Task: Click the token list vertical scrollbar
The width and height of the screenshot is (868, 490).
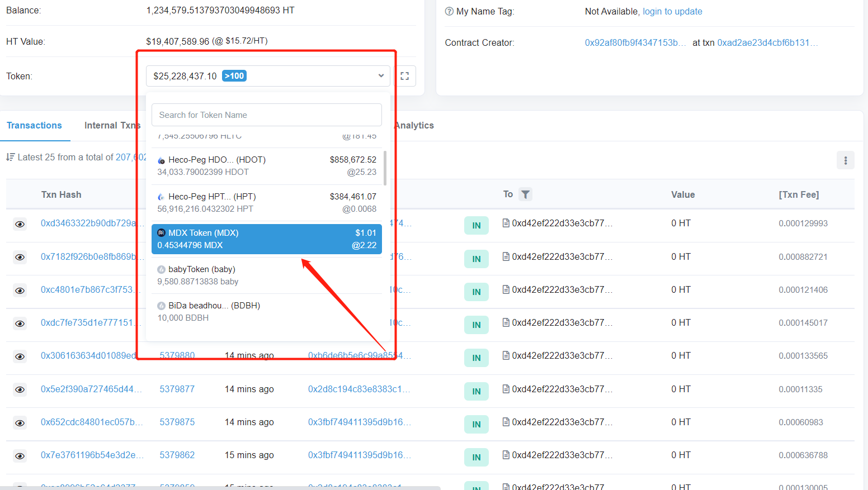Action: pos(385,168)
